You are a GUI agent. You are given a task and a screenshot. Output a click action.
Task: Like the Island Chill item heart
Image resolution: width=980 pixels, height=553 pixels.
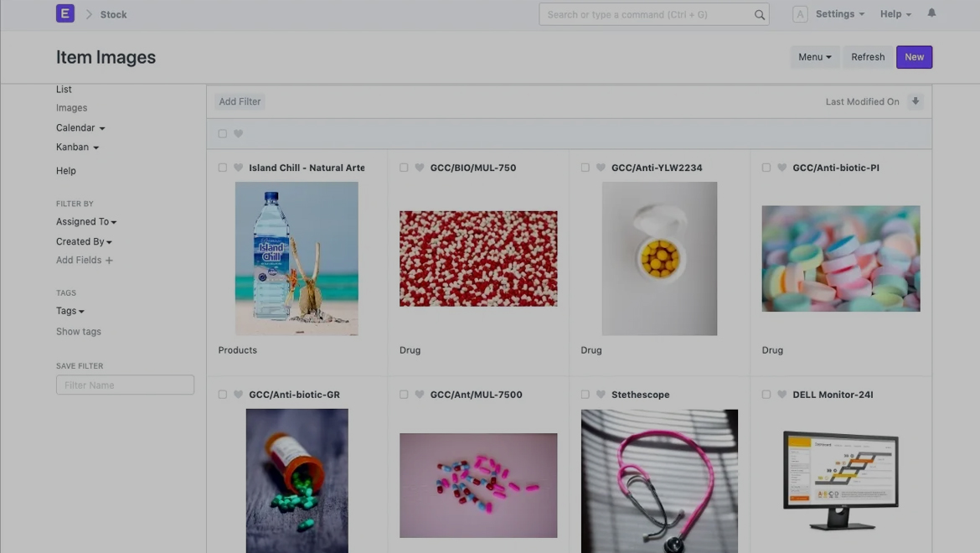tap(238, 168)
